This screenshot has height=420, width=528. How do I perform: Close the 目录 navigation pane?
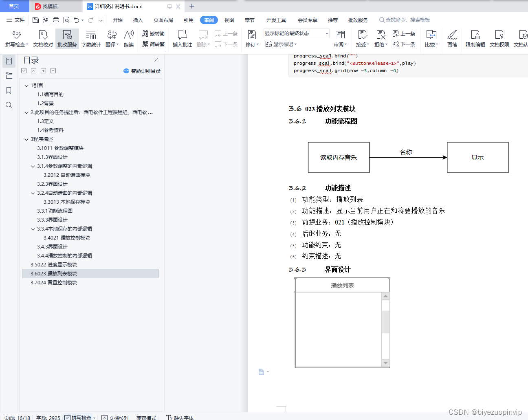click(x=156, y=60)
